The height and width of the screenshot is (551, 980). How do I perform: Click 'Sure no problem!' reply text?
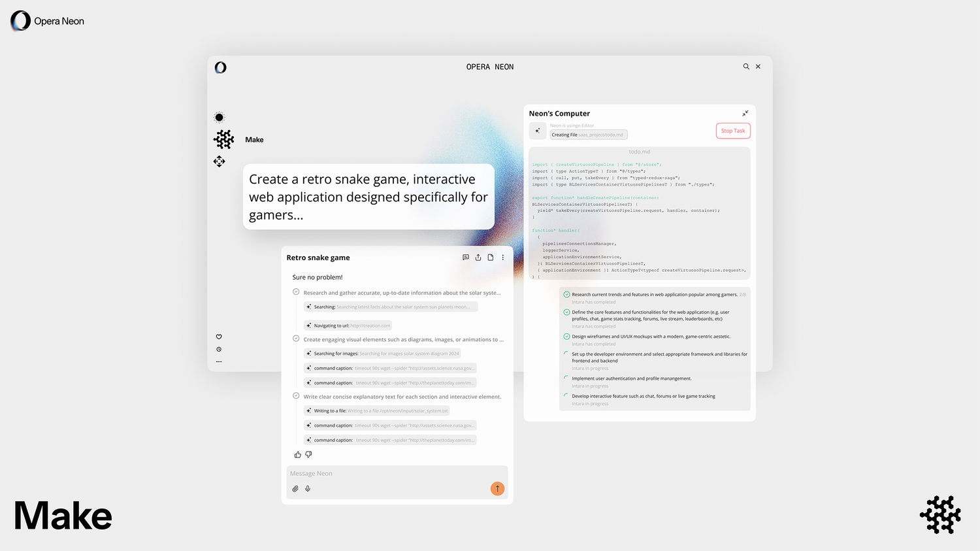click(x=318, y=277)
